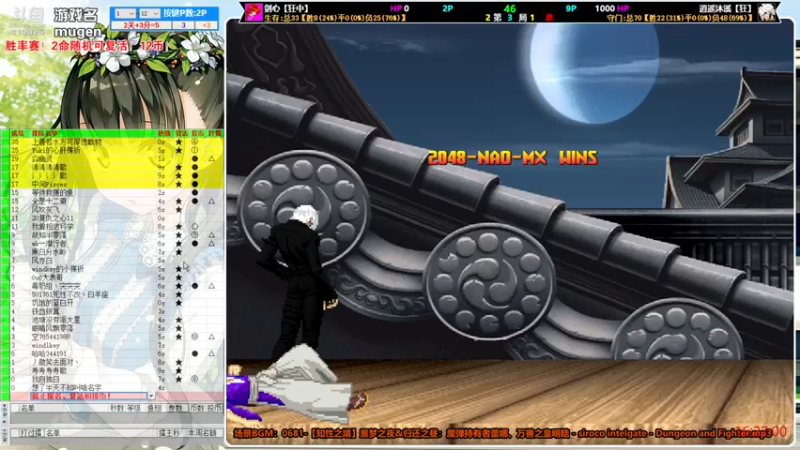Viewport: 800px width, 450px height.
Task: Click the black dot in the 19-point row
Action: click(194, 159)
